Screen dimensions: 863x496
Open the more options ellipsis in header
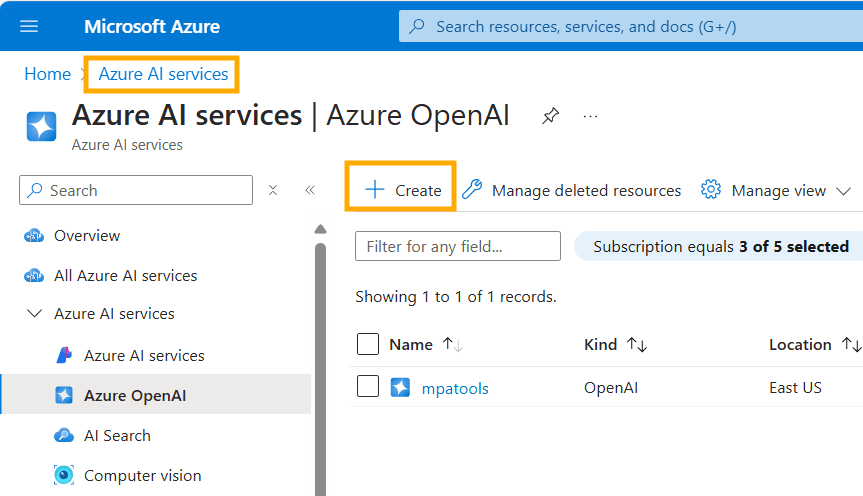[x=590, y=116]
